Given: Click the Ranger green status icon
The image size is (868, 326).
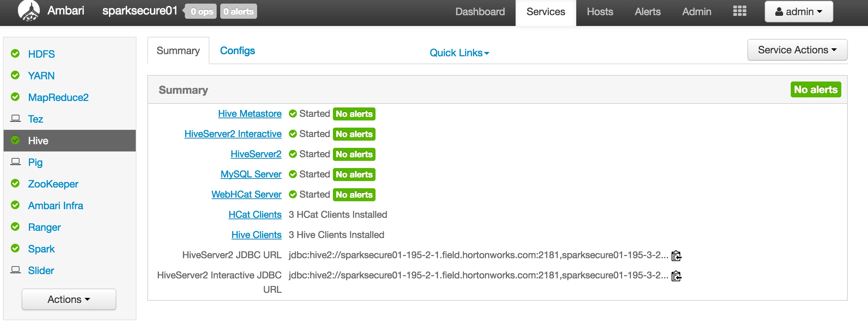Looking at the screenshot, I should (15, 227).
